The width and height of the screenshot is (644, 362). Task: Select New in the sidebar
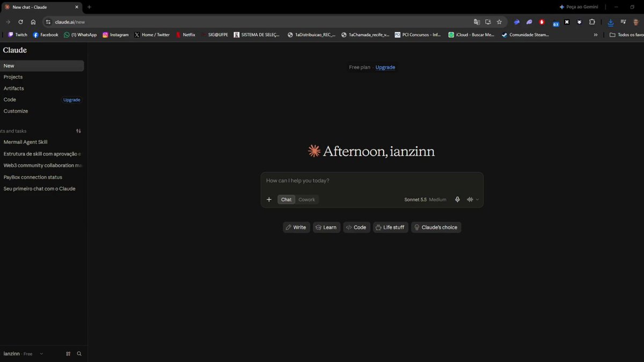(x=42, y=66)
